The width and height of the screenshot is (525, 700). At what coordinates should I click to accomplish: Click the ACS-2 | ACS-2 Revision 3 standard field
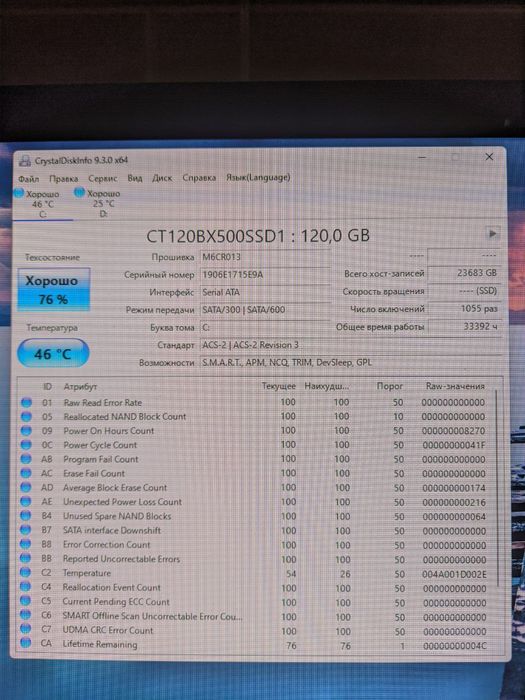tap(350, 345)
